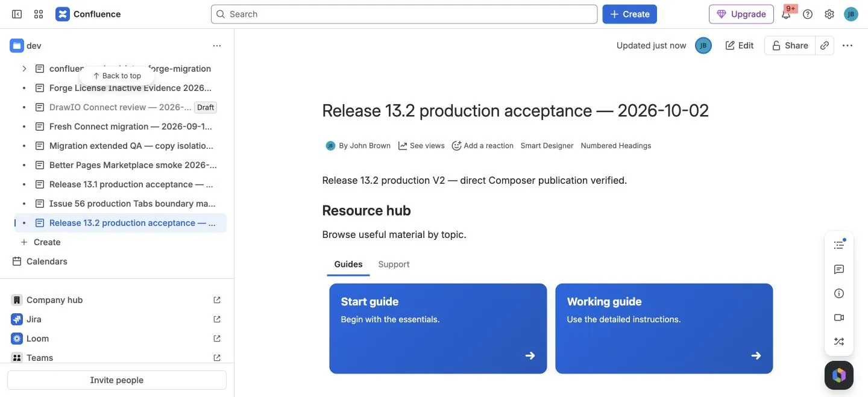Click the Create button in the top bar
The image size is (868, 397).
coord(629,14)
